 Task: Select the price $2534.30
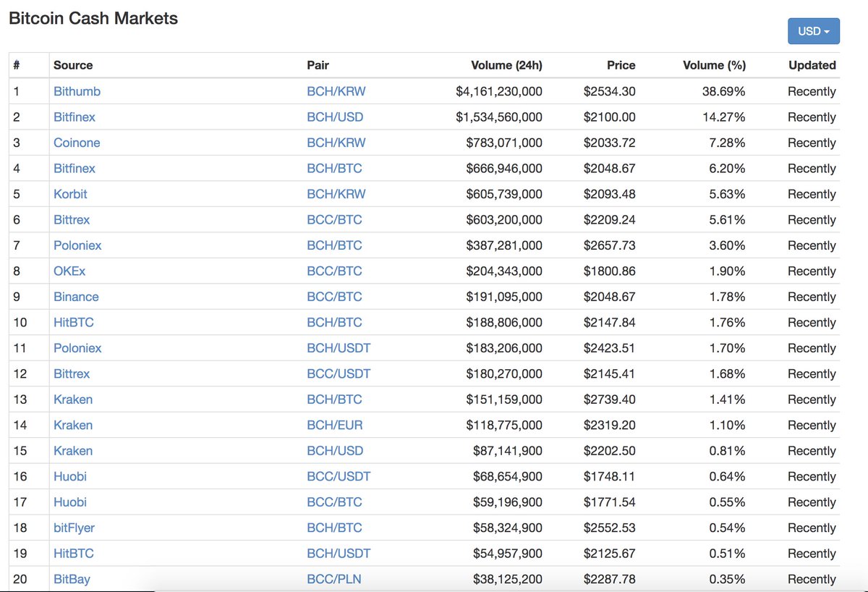(610, 91)
